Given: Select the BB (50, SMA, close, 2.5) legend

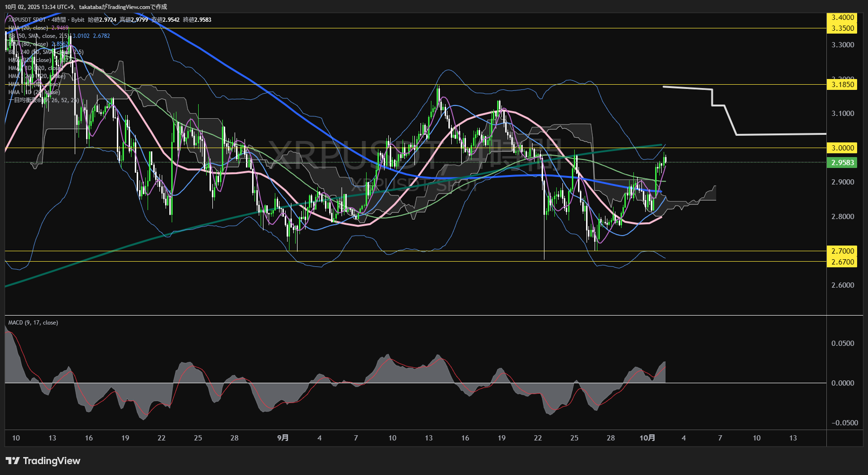Looking at the screenshot, I should point(39,36).
